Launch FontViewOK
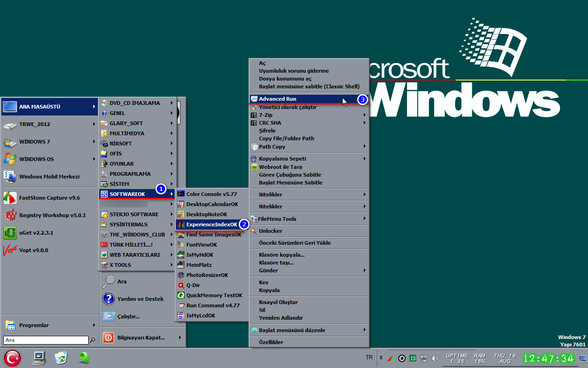 click(x=212, y=245)
